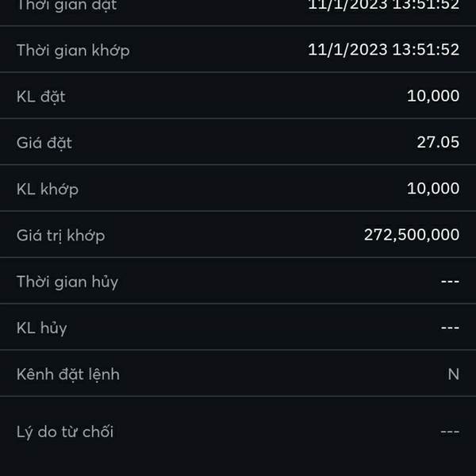Screen dimensions: 476x476
Task: Tap the Lý do từ chối dashes
Action: (450, 432)
